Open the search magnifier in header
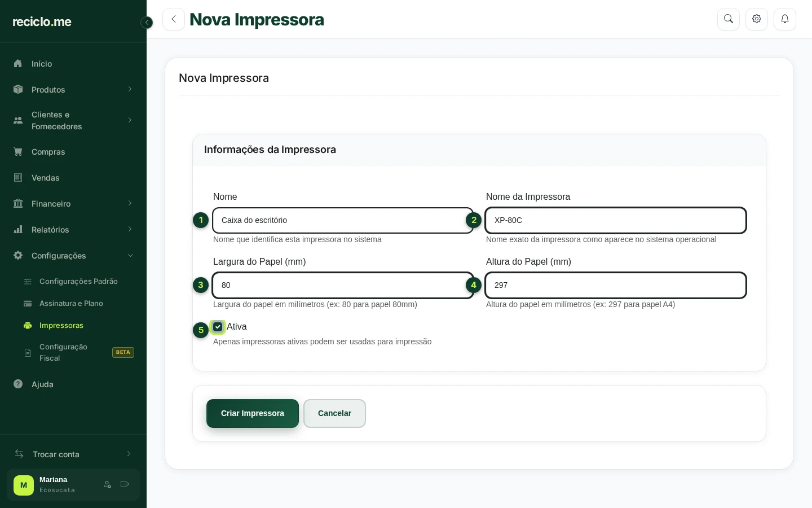The image size is (812, 508). [729, 19]
